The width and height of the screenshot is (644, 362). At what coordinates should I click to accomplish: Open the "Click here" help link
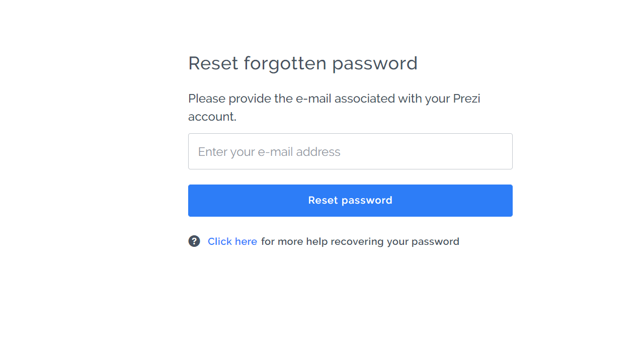(232, 241)
